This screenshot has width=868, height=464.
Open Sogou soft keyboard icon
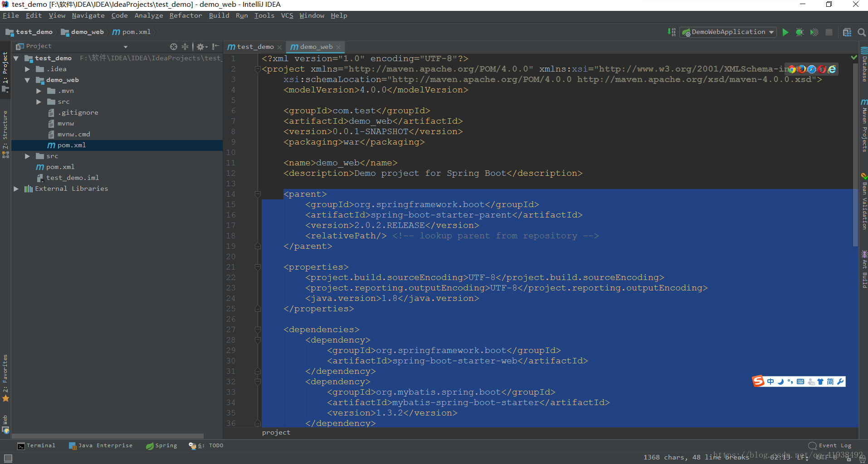point(800,382)
